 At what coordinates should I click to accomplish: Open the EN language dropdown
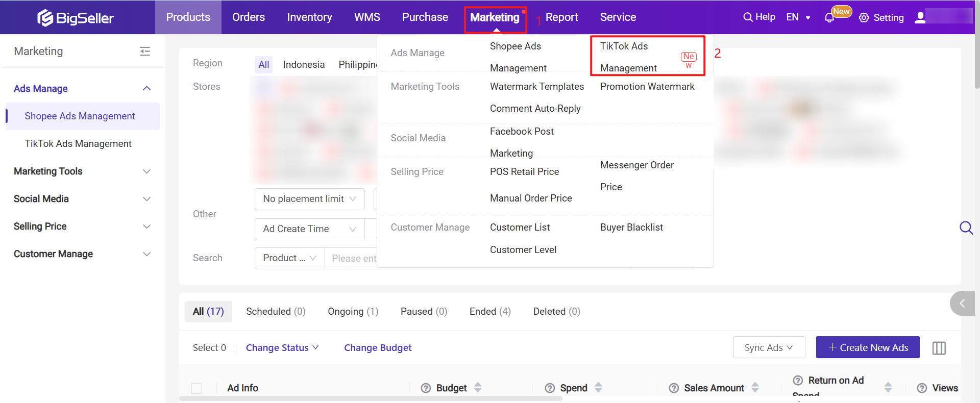[x=798, y=17]
